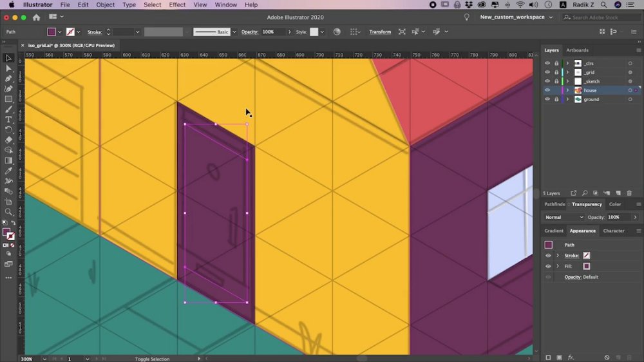Click the Transform button
Screen dimensions: 644x362
[x=380, y=32]
